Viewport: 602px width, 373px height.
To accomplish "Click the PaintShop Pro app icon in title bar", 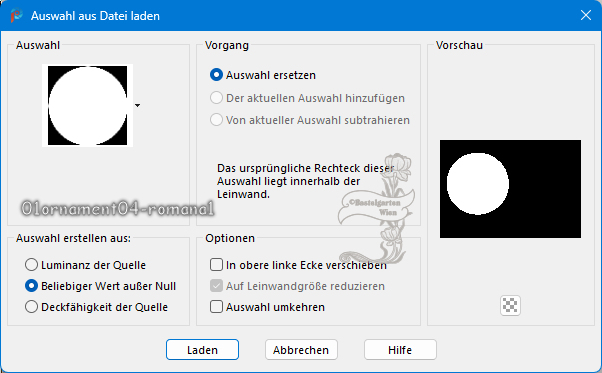I will pos(17,15).
